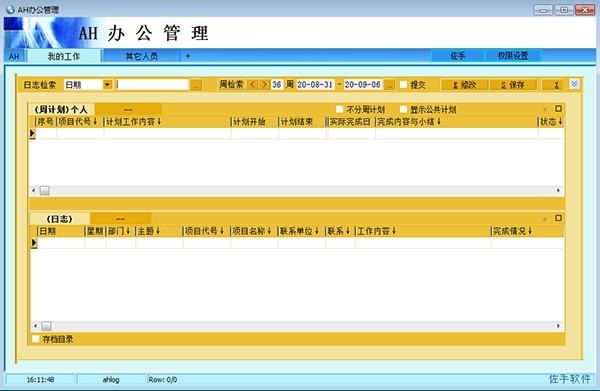Go to the next week arrow
Screen dimensions: 600x391
pos(264,85)
